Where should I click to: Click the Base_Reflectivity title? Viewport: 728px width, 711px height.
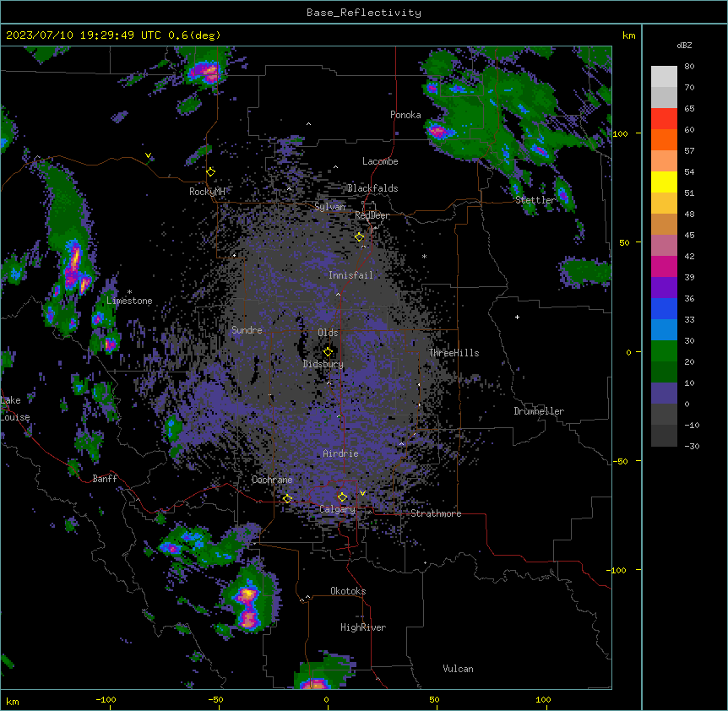click(x=364, y=13)
